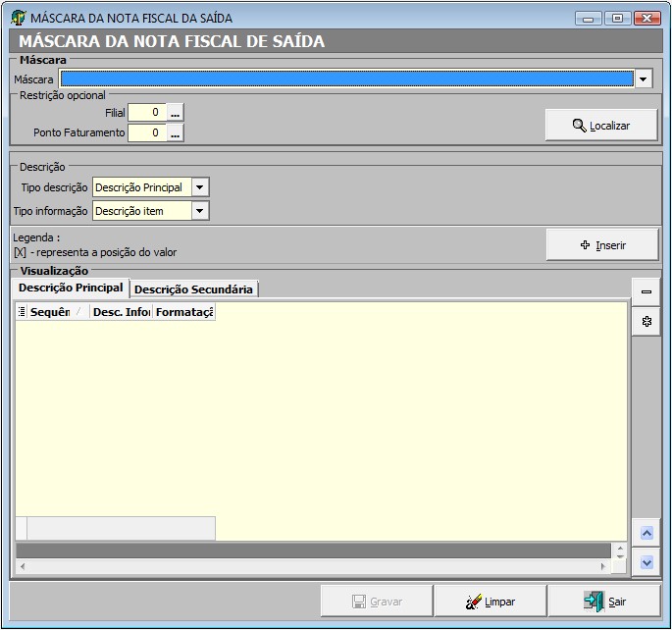Click the grid's top-left selector icon
The width and height of the screenshot is (672, 630).
(x=22, y=312)
